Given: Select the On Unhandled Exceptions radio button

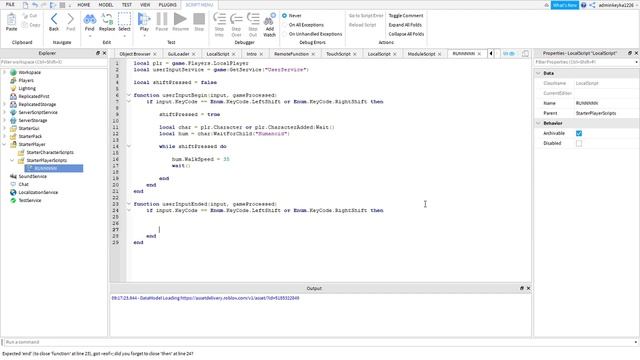Looking at the screenshot, I should tap(284, 34).
